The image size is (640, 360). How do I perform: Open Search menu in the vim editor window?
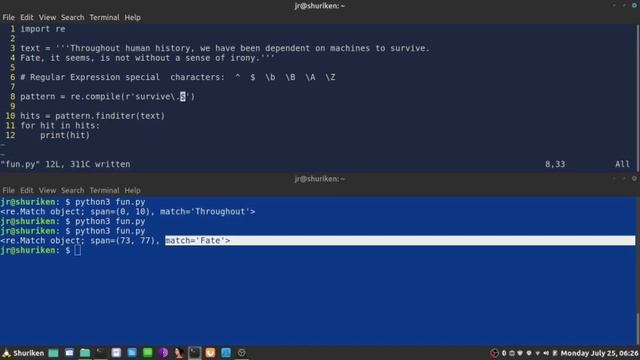pyautogui.click(x=73, y=18)
